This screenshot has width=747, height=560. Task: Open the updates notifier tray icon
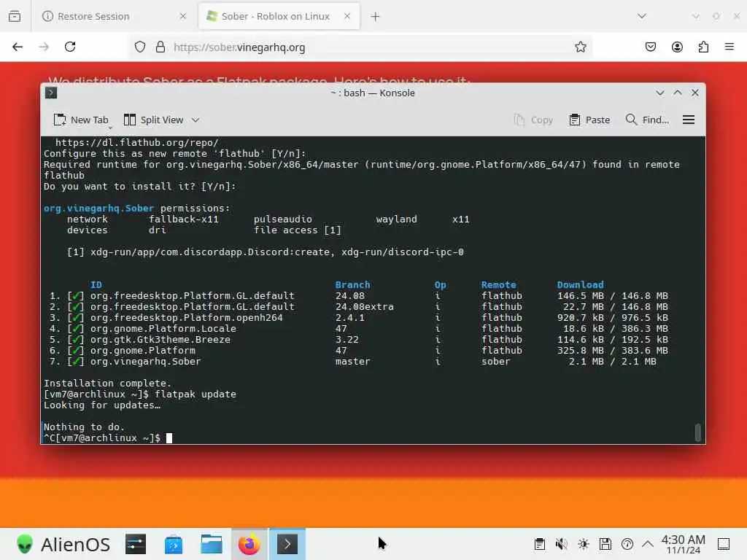(627, 544)
